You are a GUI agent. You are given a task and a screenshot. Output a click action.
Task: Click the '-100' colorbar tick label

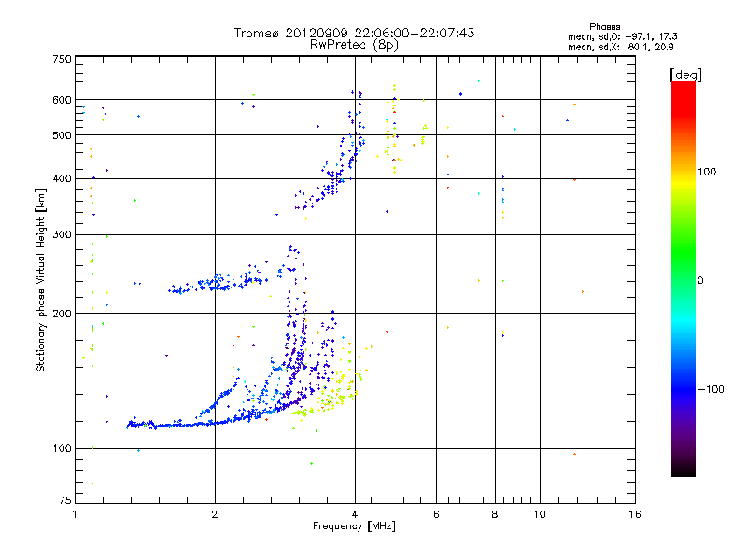(x=711, y=389)
